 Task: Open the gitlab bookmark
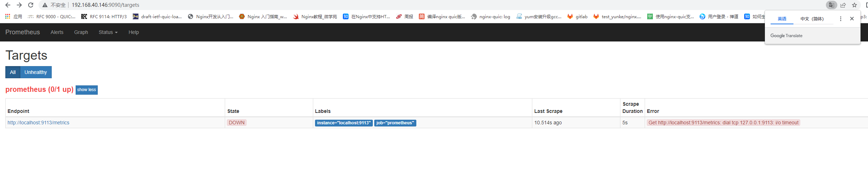577,16
